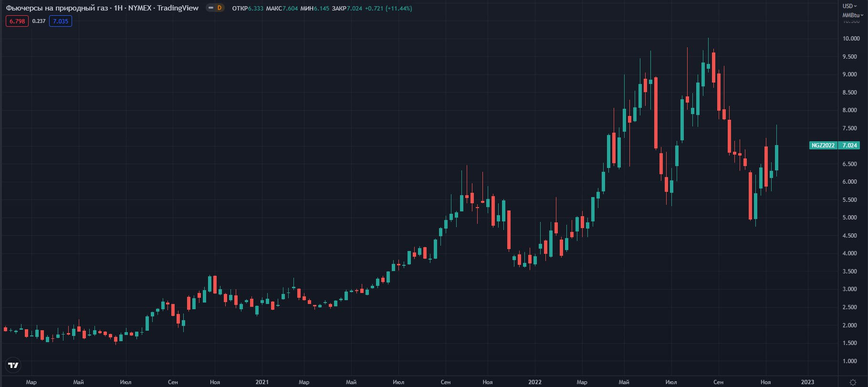Click the 2022 label on time axis
Image resolution: width=868 pixels, height=387 pixels.
point(535,382)
